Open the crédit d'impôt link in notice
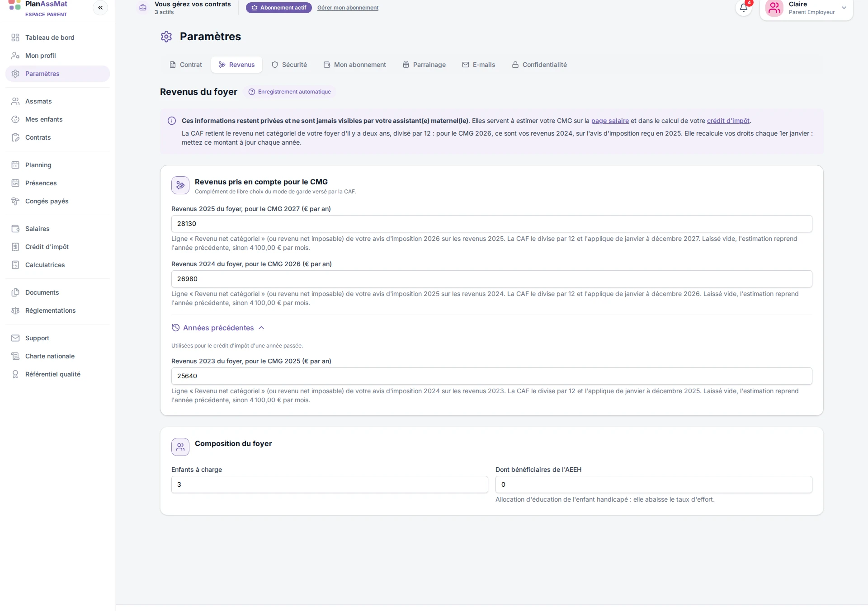 tap(728, 121)
